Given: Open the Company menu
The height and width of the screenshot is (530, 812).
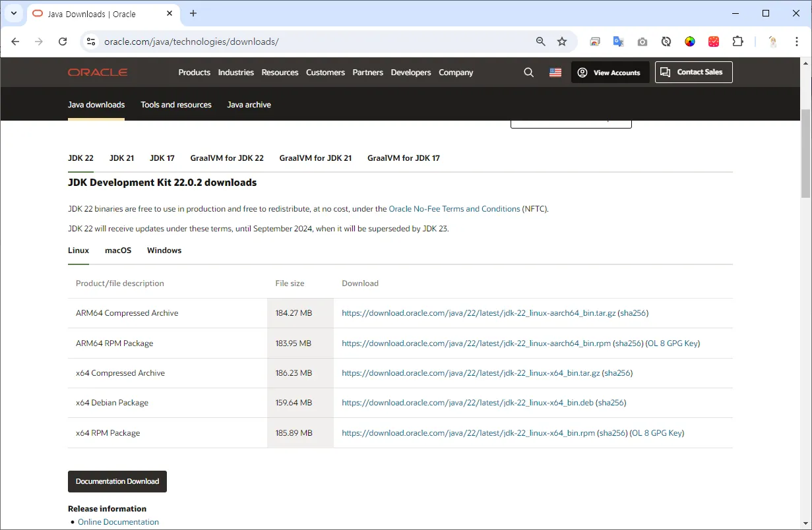Looking at the screenshot, I should (456, 73).
